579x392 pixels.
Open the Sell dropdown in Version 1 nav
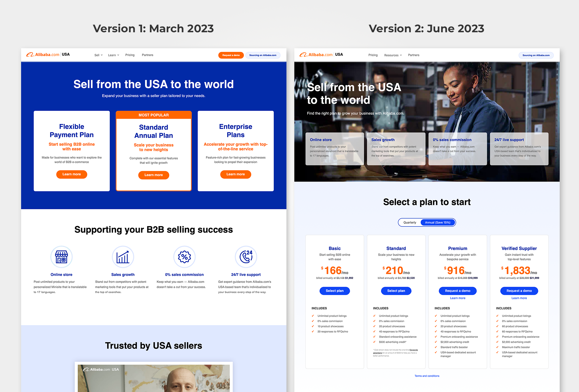click(x=98, y=55)
